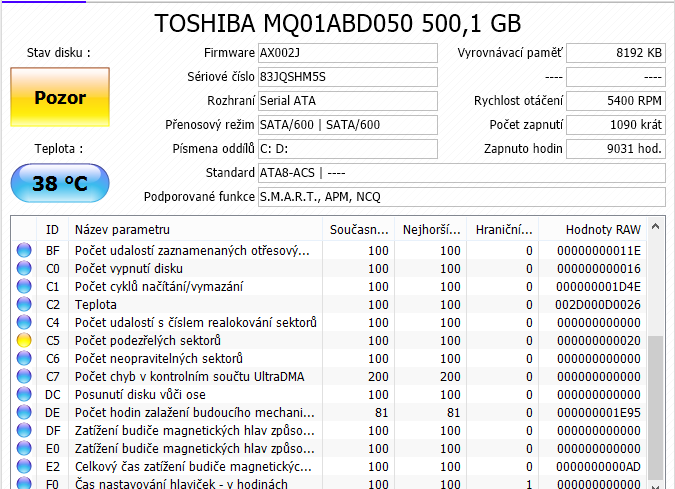Screen dimensions: 675x489
Task: Select 'Počet hodin zalažení budoucího mechani...' row
Action: click(329, 413)
